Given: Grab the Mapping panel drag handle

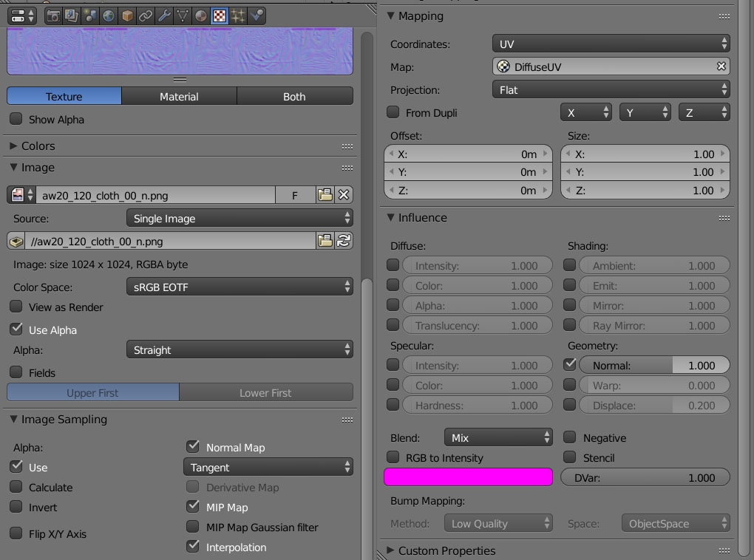Looking at the screenshot, I should click(x=724, y=16).
